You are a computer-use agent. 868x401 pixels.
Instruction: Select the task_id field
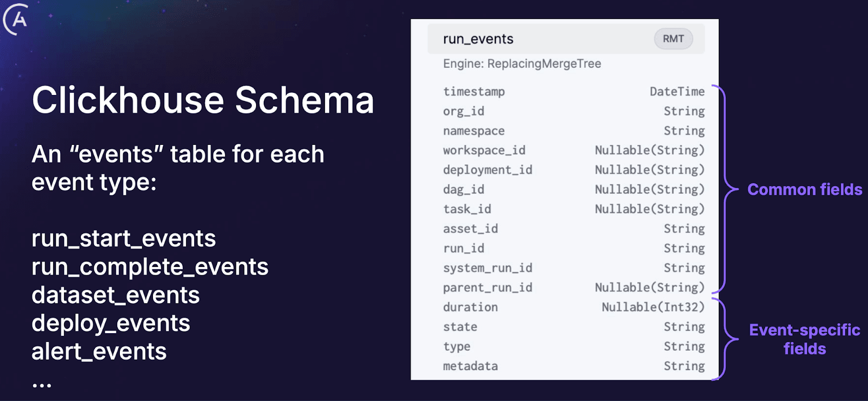(467, 209)
